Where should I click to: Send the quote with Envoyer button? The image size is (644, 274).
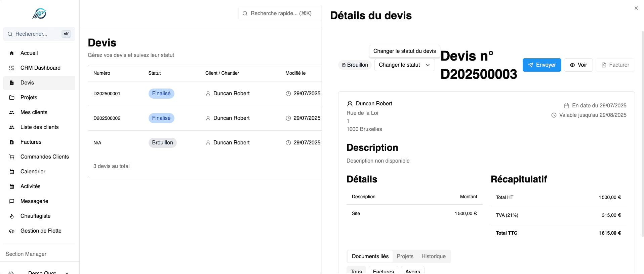[542, 65]
